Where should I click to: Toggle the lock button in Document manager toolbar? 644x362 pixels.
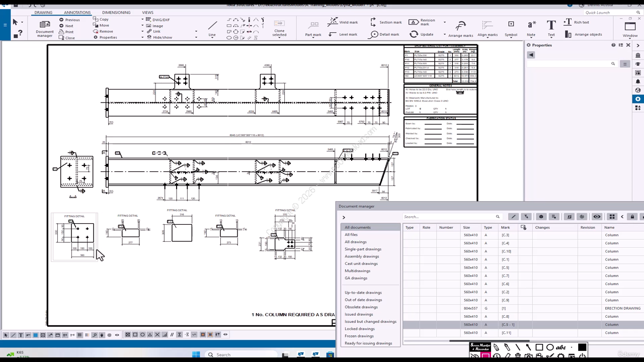632,217
